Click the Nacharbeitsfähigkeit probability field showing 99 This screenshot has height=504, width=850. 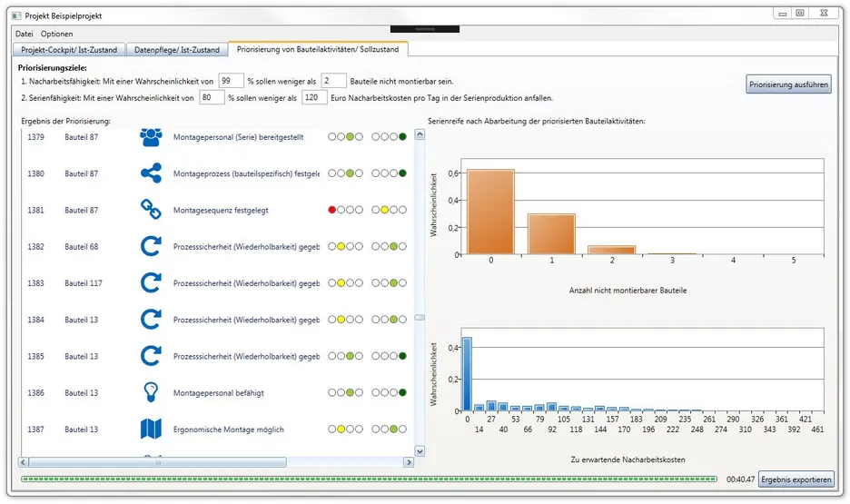pos(230,81)
